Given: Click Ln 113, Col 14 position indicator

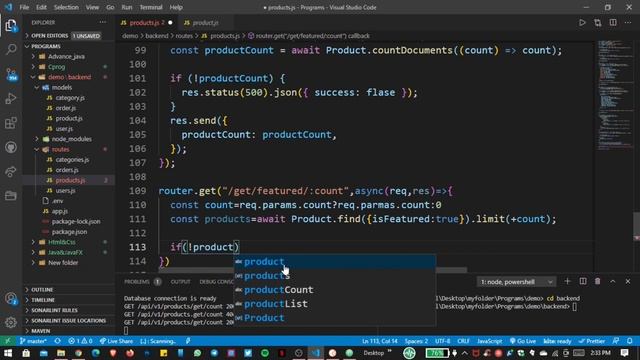Looking at the screenshot, I should coord(379,341).
